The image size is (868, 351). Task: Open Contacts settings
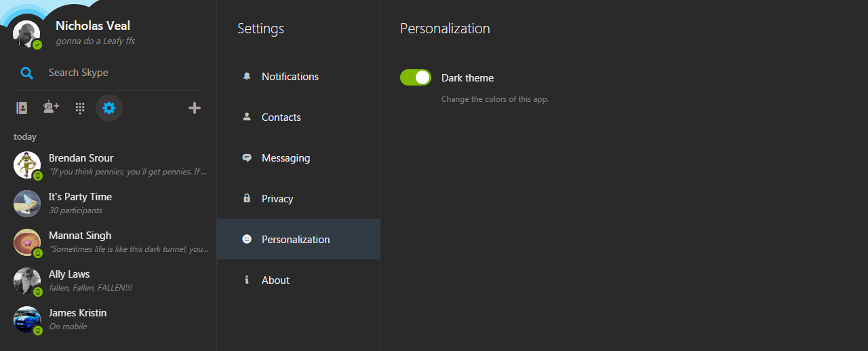tap(298, 117)
